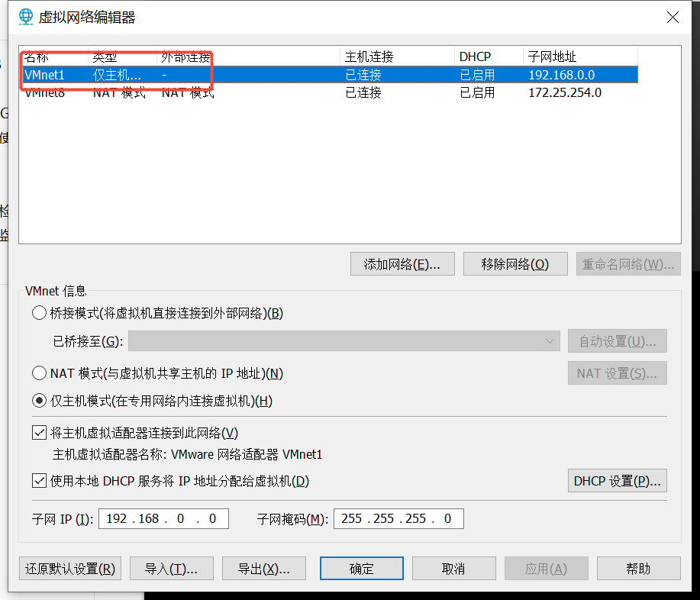Screen dimensions: 700x600
Task: Click the DHCP column header
Action: (x=489, y=56)
